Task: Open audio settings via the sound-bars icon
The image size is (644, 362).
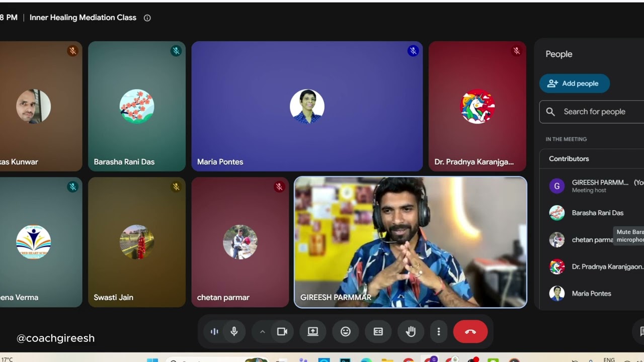Action: coord(214,331)
